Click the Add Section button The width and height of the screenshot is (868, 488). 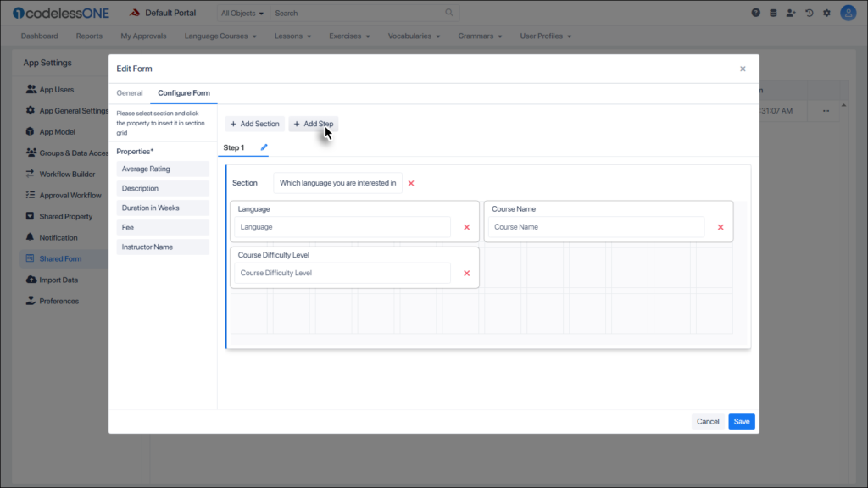[254, 124]
